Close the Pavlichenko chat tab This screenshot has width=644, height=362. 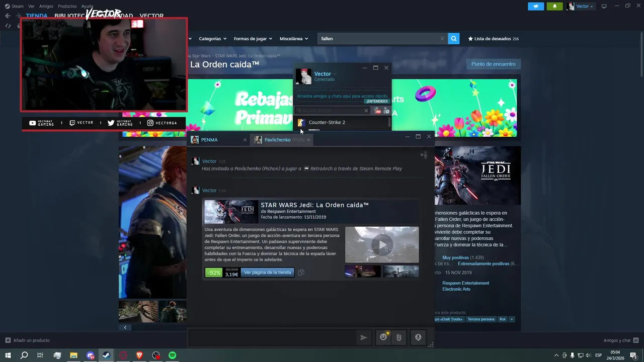pyautogui.click(x=308, y=140)
